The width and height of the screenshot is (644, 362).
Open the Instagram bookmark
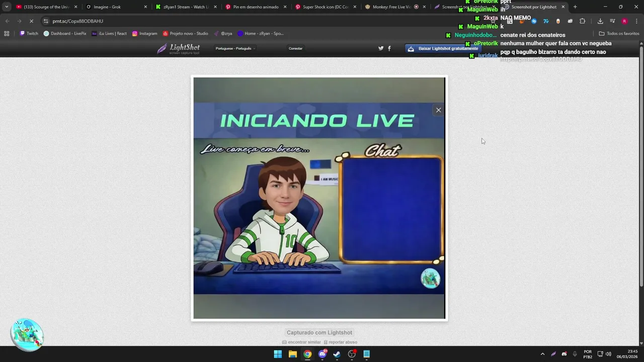145,34
